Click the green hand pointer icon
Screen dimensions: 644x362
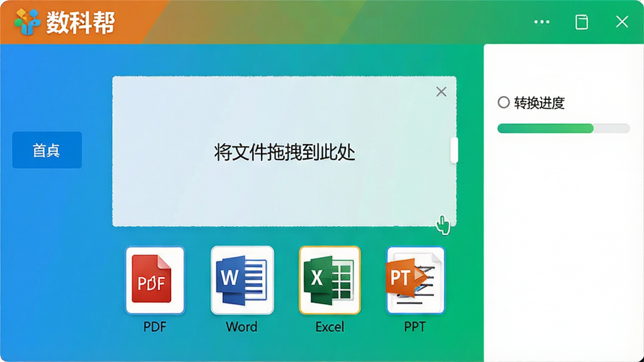[443, 225]
